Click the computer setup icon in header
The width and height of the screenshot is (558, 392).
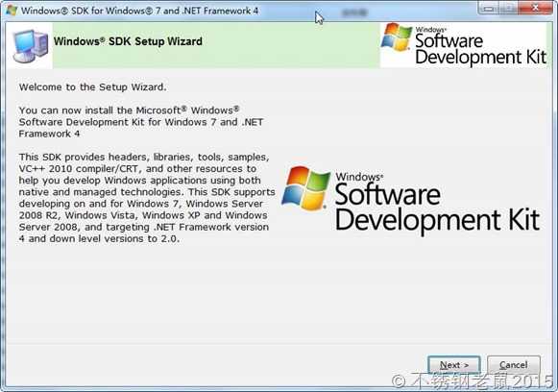(x=31, y=46)
